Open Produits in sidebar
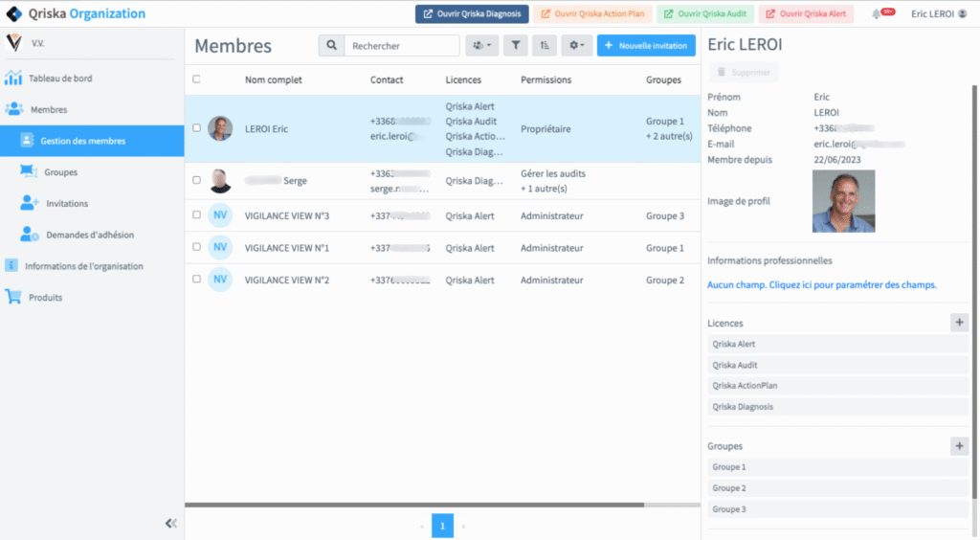 click(45, 297)
